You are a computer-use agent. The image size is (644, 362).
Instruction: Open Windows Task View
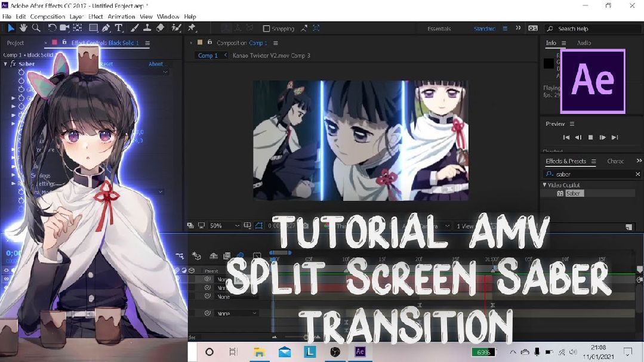tap(233, 352)
